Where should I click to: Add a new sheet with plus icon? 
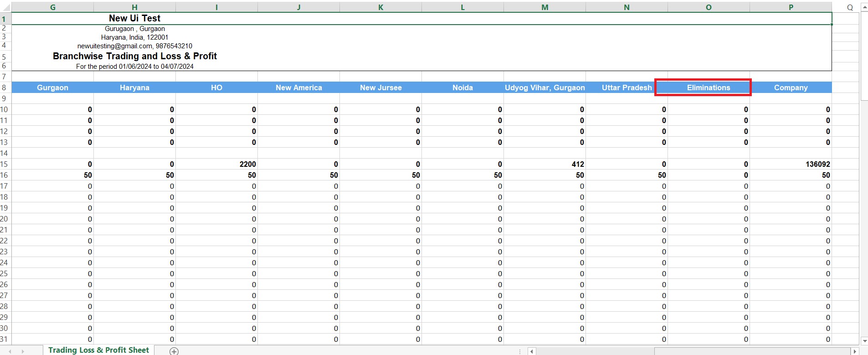click(174, 351)
